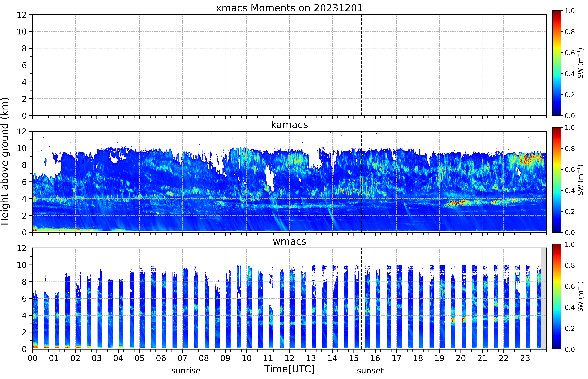Click the sunset label below the axis

(370, 371)
